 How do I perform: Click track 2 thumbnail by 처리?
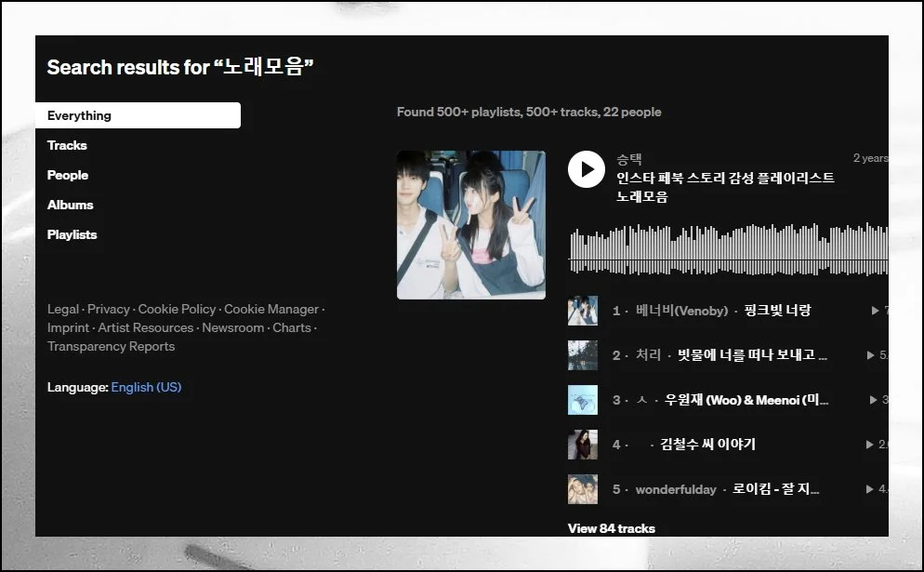point(582,355)
